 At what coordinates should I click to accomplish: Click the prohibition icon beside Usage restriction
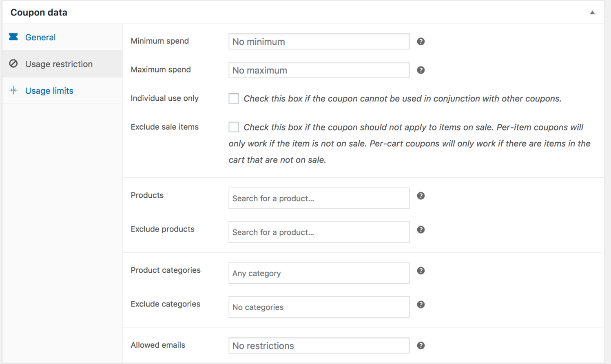coord(13,64)
